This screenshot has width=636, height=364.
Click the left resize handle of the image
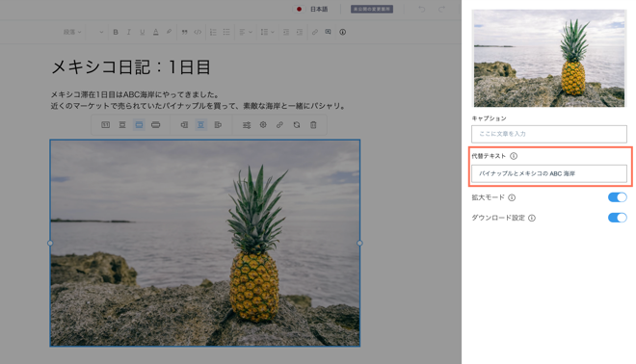click(50, 244)
